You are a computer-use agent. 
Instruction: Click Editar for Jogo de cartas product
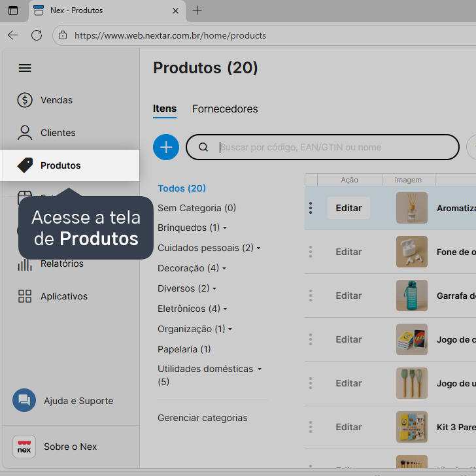click(348, 339)
